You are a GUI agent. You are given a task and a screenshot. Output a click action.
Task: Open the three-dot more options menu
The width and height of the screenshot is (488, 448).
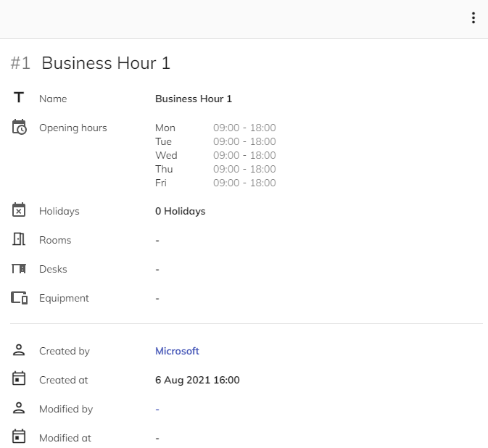pos(473,18)
